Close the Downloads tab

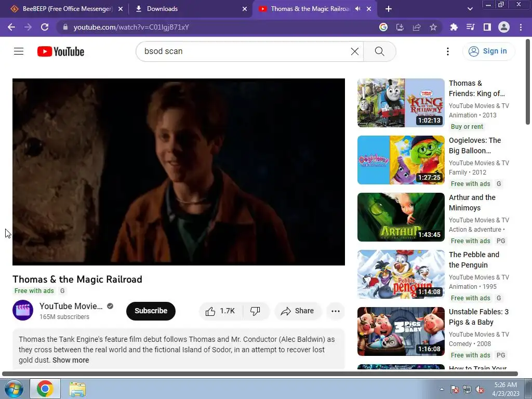click(x=244, y=9)
